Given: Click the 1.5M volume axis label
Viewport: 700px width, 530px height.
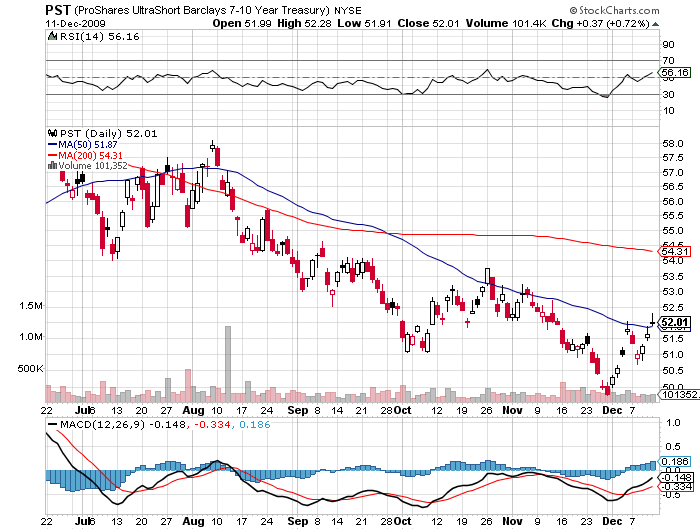Looking at the screenshot, I should [31, 306].
